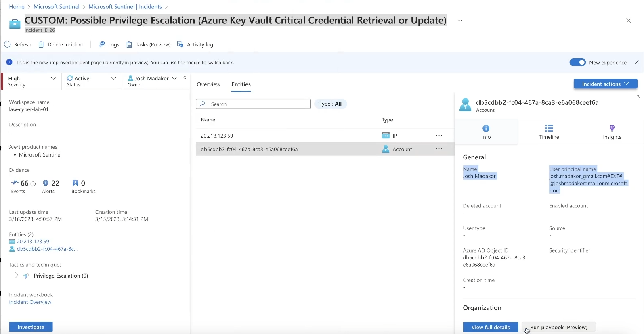Click the Privilege Escalation tactic icon
Viewport: 644px width, 334px height.
click(x=26, y=276)
